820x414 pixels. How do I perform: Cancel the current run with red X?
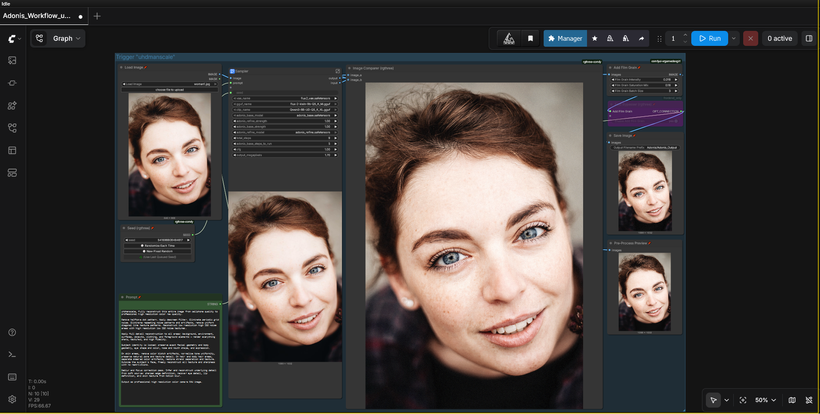click(x=750, y=38)
